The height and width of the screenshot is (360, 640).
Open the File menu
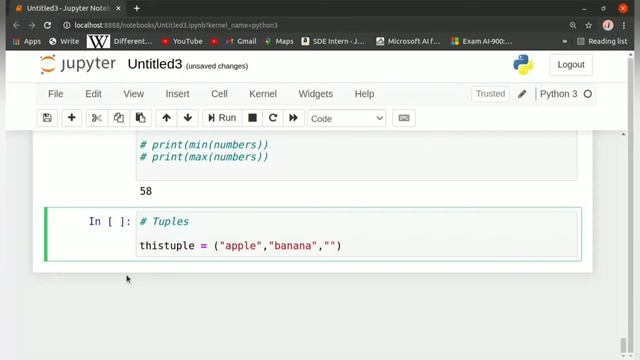56,94
